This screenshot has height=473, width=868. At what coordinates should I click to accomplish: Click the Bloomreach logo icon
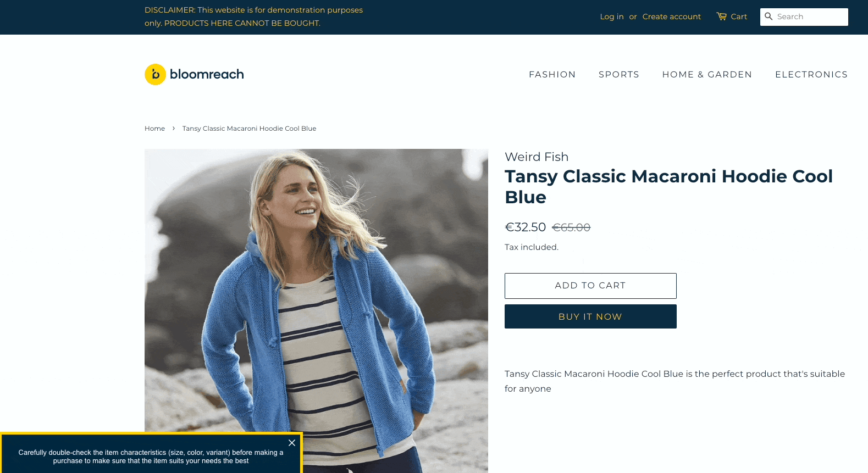click(x=155, y=74)
